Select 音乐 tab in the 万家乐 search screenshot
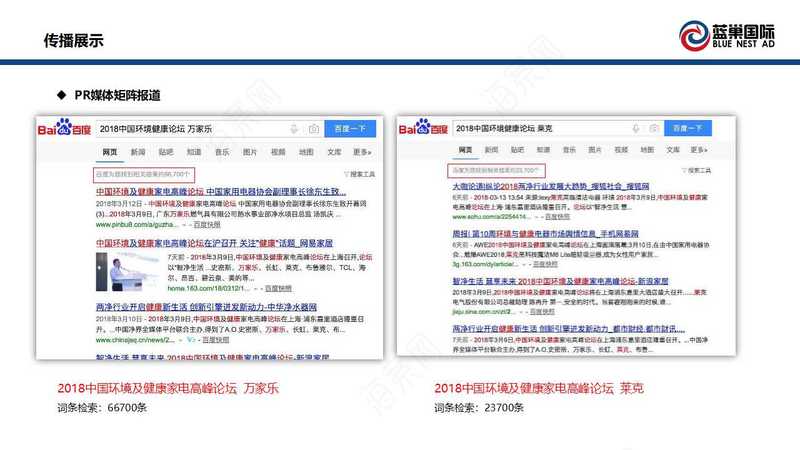This screenshot has width=800, height=450. (x=222, y=152)
